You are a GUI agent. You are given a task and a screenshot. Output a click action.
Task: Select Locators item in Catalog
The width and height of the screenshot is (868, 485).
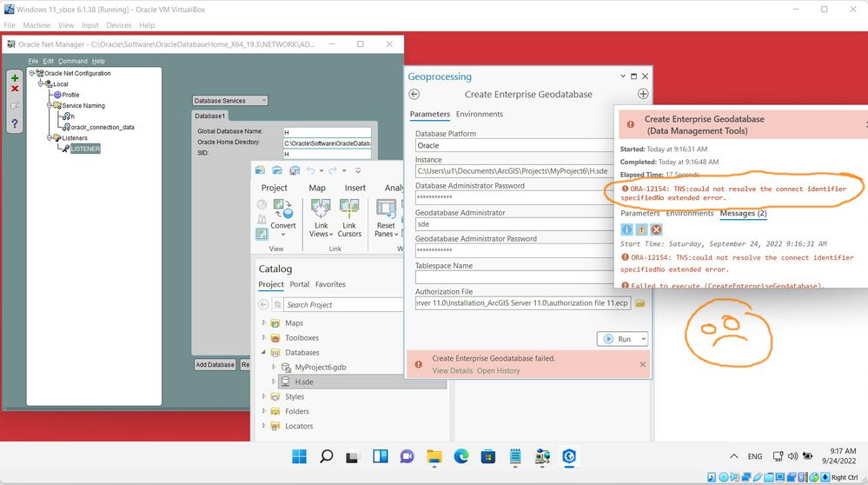[x=299, y=426]
